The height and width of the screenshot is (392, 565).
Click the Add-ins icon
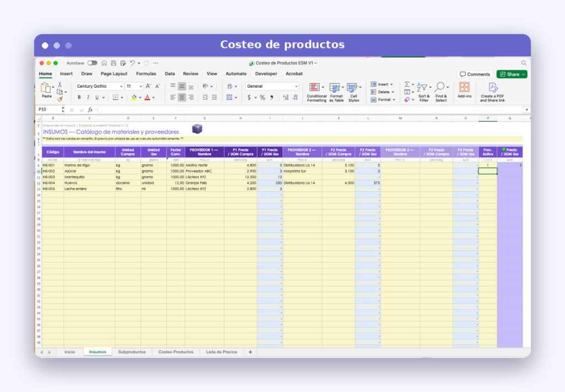point(464,87)
